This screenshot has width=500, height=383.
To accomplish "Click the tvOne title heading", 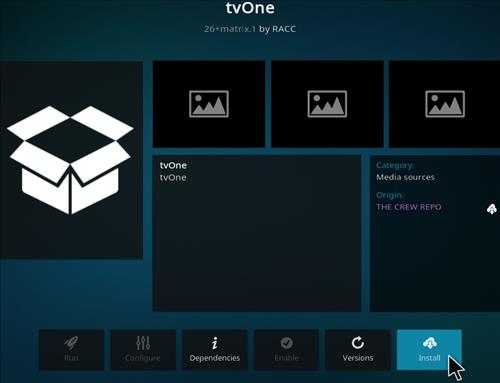I will [250, 8].
